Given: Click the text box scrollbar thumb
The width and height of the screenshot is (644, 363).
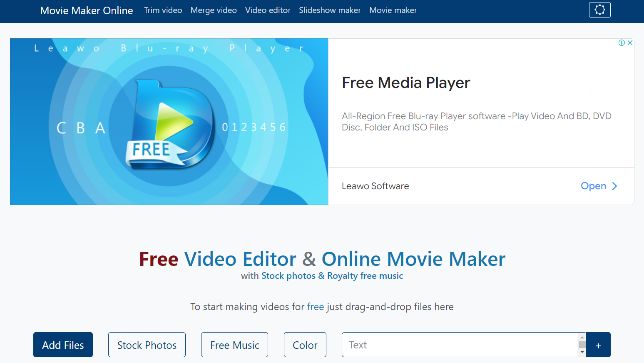Looking at the screenshot, I should [582, 345].
